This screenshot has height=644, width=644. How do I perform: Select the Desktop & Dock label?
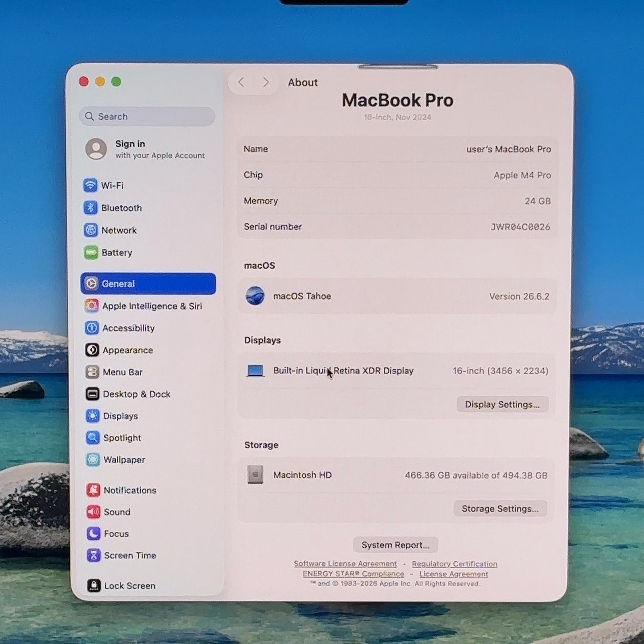pyautogui.click(x=137, y=394)
